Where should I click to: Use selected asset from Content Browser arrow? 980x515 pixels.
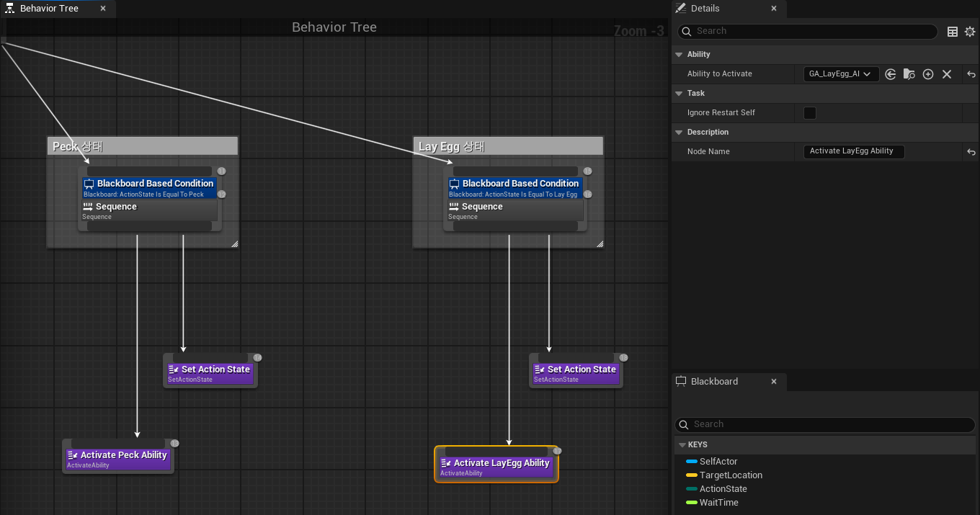pyautogui.click(x=891, y=74)
